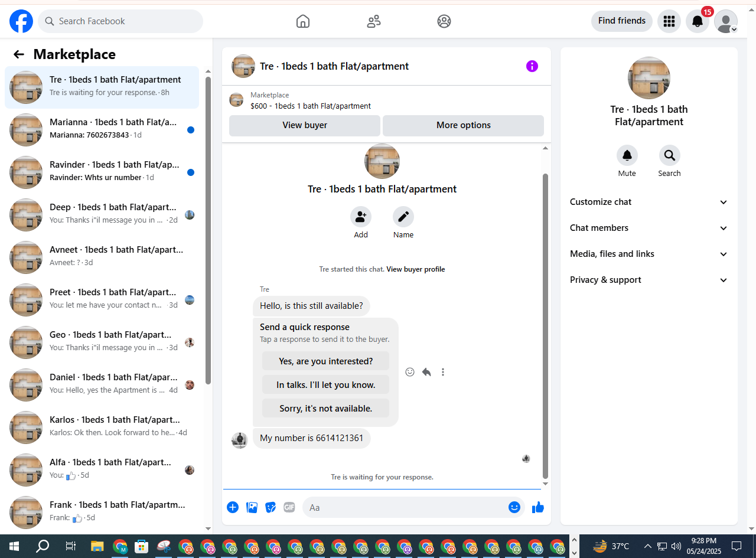Open more actions via the blue plus icon
The height and width of the screenshot is (558, 756).
click(x=233, y=507)
